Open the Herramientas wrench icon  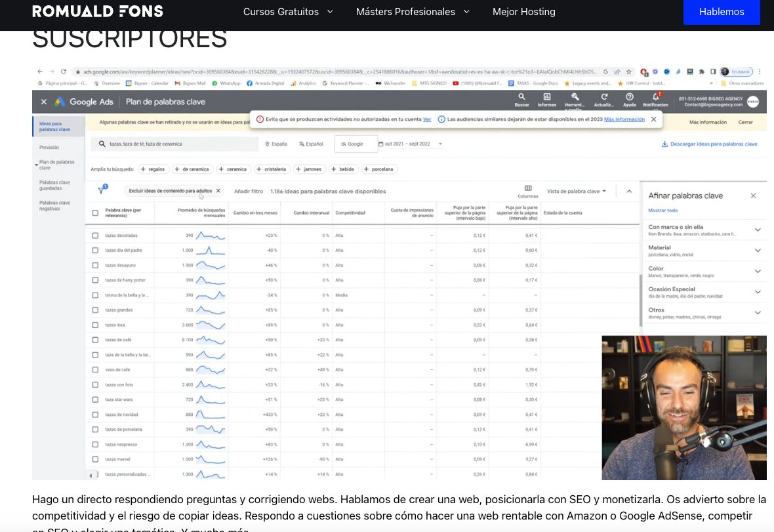pyautogui.click(x=575, y=97)
